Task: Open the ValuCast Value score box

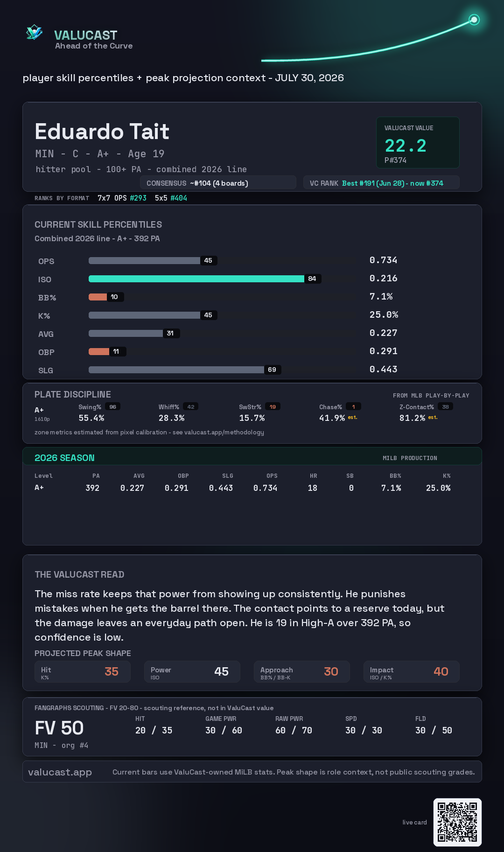Action: 418,142
